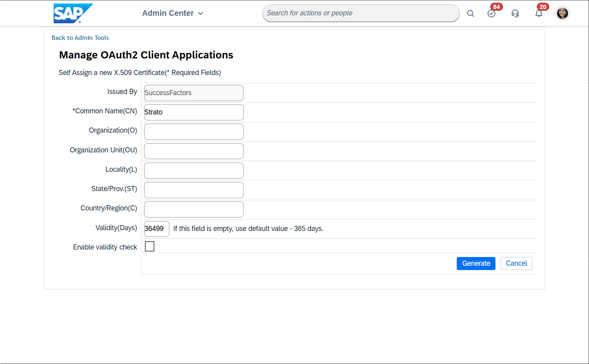
Task: Enable the validity check checkbox
Action: tap(150, 246)
